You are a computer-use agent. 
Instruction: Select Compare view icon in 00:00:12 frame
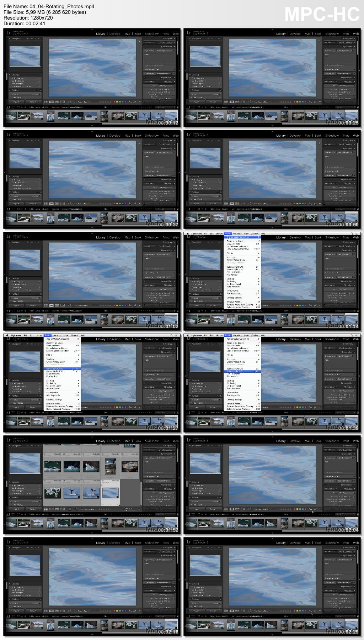point(57,102)
